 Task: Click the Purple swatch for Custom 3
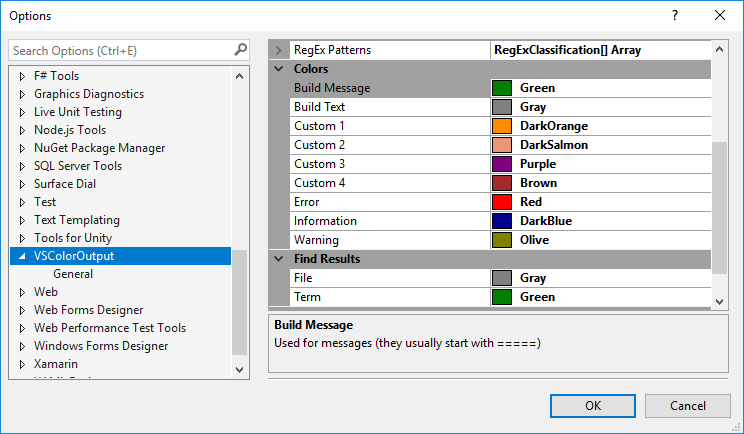pos(503,164)
